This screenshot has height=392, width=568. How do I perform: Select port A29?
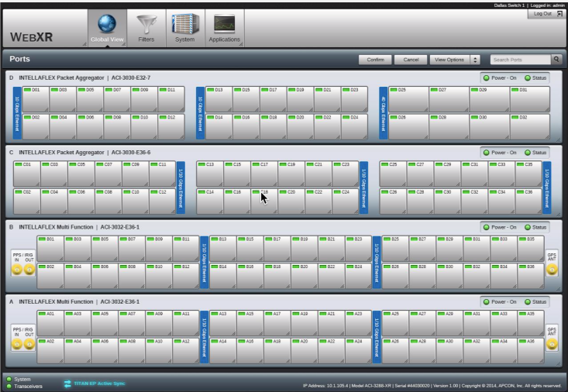click(449, 323)
